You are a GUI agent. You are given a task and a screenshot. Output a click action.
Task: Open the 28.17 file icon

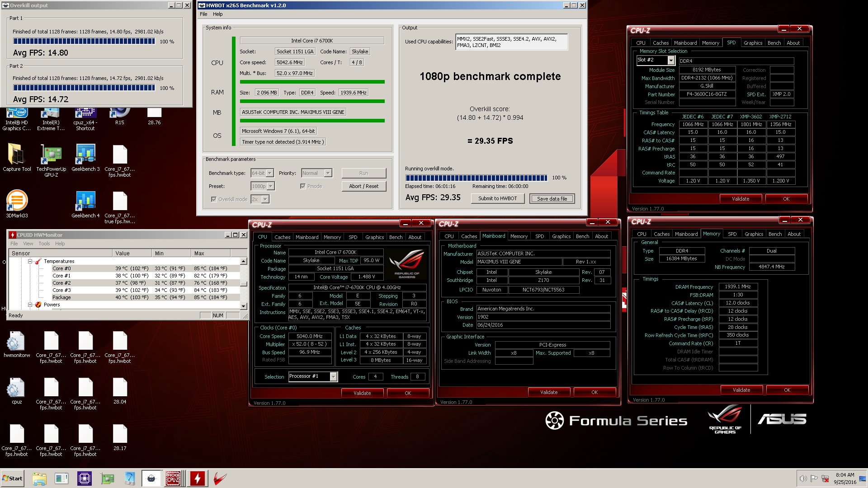point(120,437)
